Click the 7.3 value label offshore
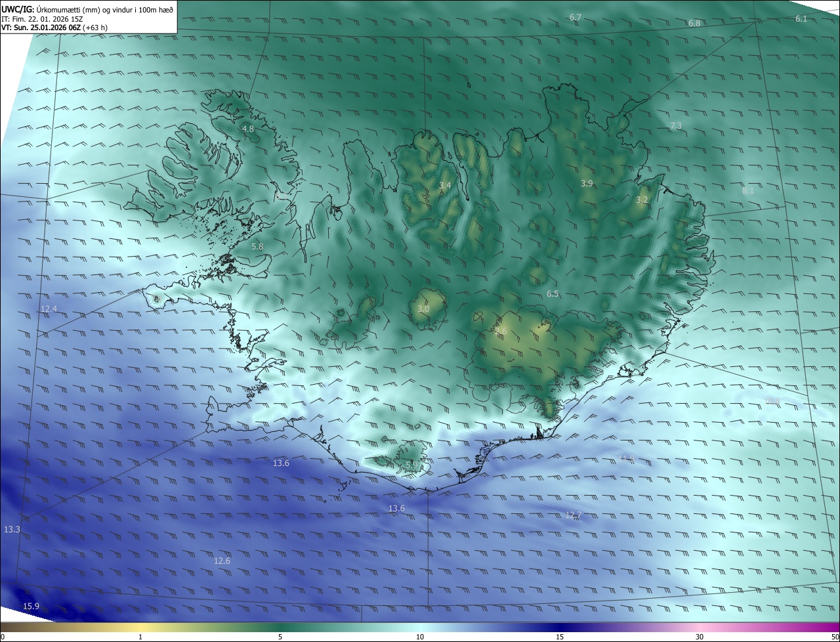 click(x=675, y=125)
